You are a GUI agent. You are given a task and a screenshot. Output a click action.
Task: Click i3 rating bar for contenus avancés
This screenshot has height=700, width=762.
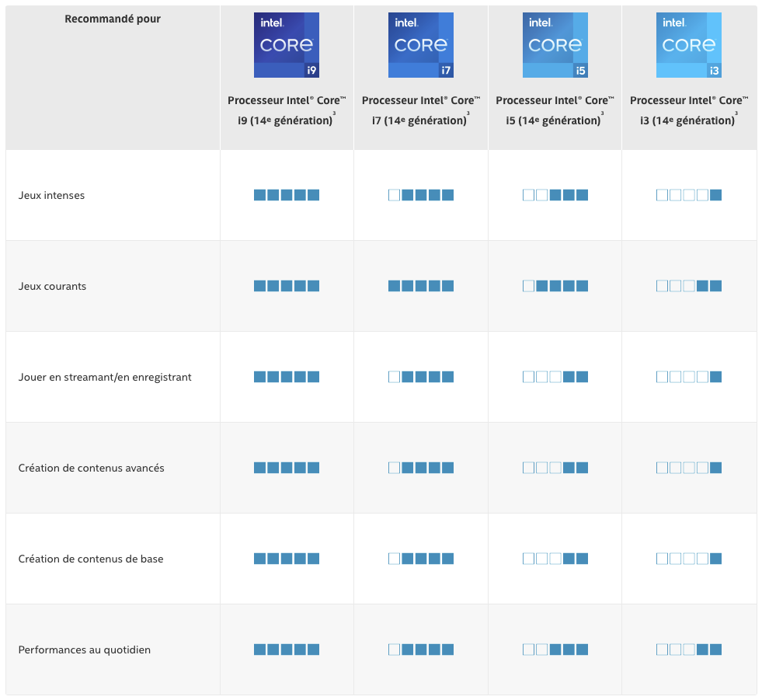click(689, 468)
